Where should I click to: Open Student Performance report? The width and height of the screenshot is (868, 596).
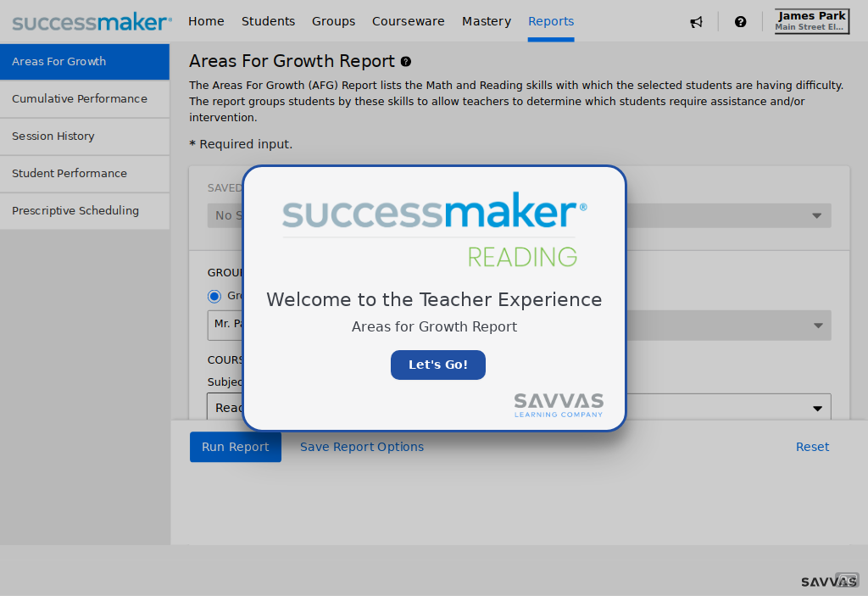[x=85, y=173]
